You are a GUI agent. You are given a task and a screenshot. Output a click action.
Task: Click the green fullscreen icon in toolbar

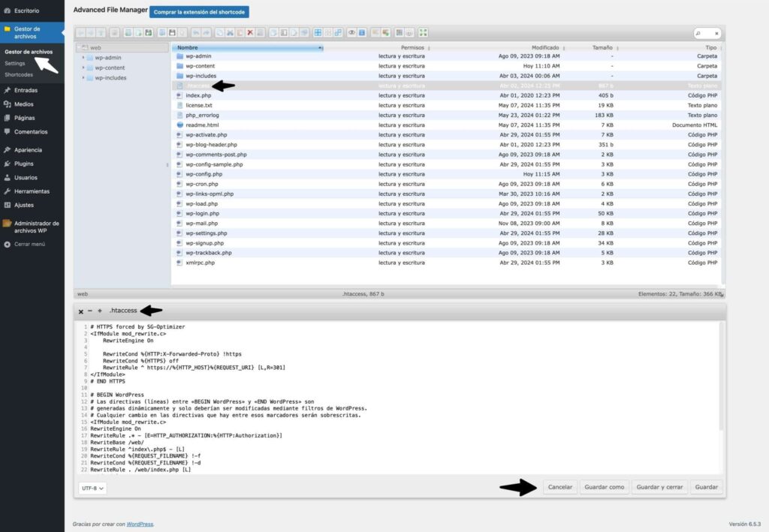(x=424, y=33)
